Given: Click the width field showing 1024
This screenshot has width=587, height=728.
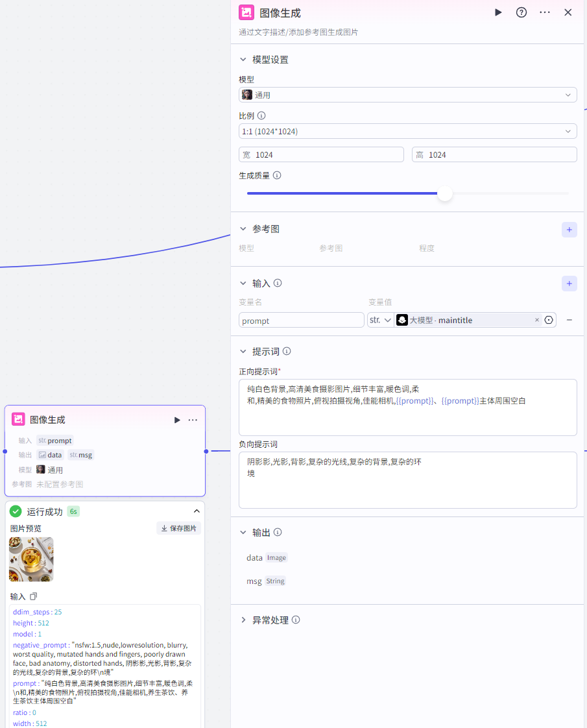Looking at the screenshot, I should coord(321,154).
